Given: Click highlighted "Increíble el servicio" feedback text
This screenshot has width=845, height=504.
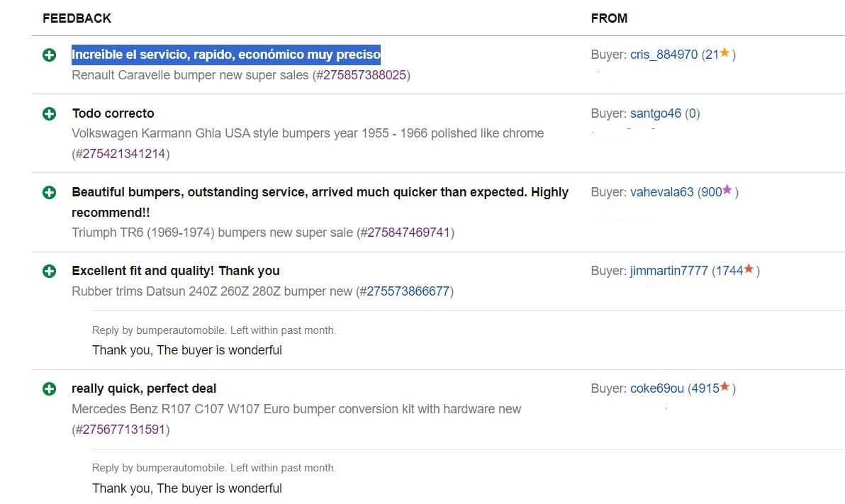Looking at the screenshot, I should click(226, 55).
